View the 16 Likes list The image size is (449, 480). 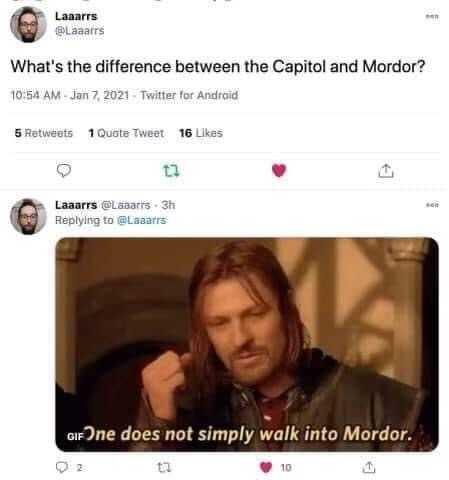201,133
